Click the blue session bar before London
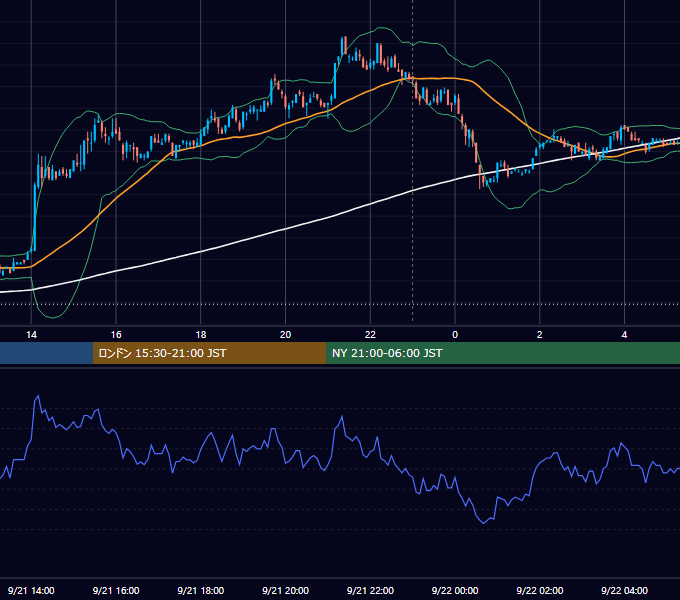This screenshot has height=600, width=680. click(46, 353)
